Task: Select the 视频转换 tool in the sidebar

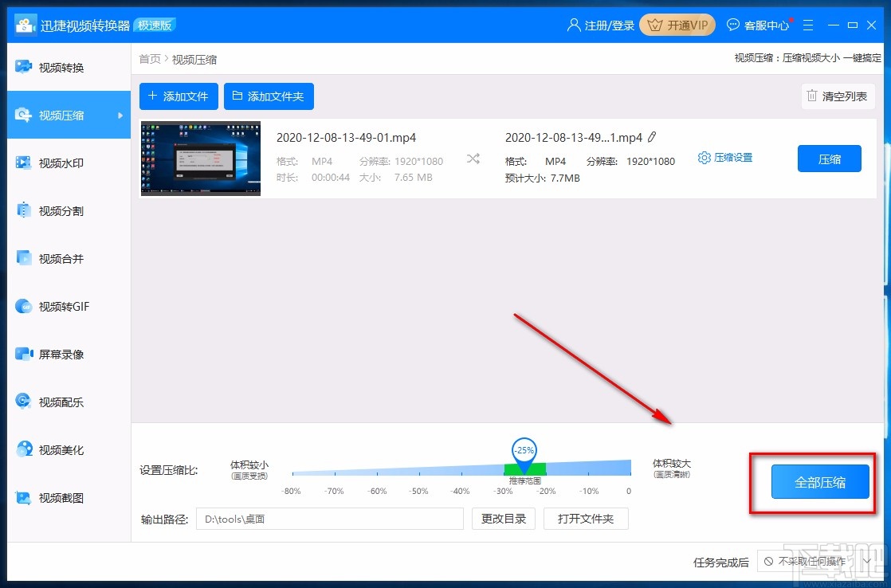Action: [61, 67]
